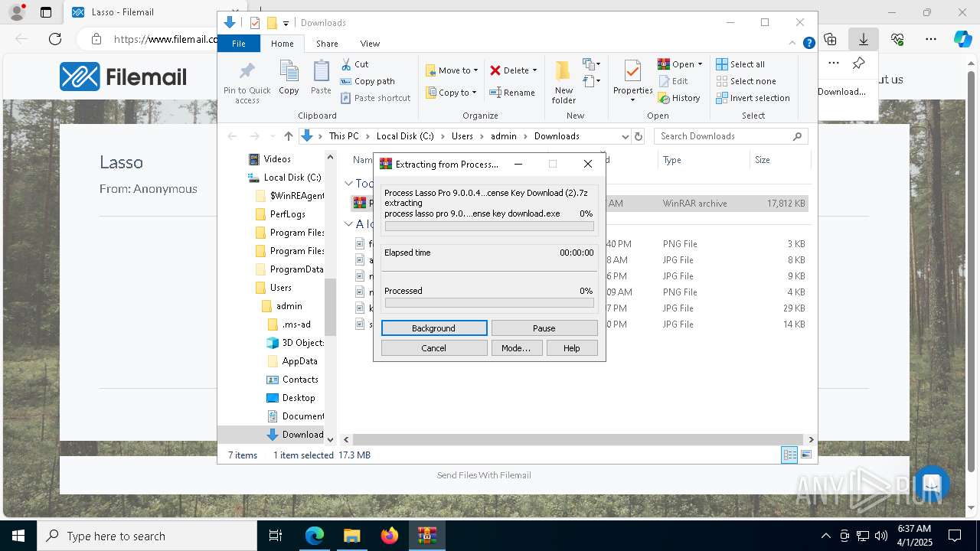Click Invert selection in ribbon
The height and width of the screenshot is (551, 980).
click(753, 98)
